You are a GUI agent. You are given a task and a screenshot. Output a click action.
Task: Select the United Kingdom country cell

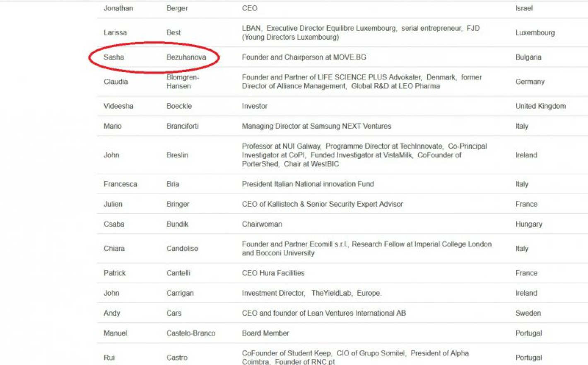coord(540,106)
